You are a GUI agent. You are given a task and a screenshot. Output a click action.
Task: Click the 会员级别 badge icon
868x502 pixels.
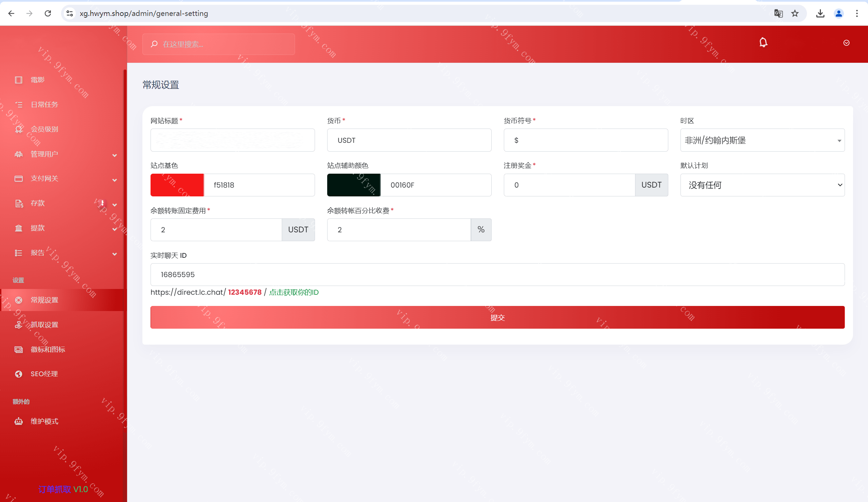19,129
